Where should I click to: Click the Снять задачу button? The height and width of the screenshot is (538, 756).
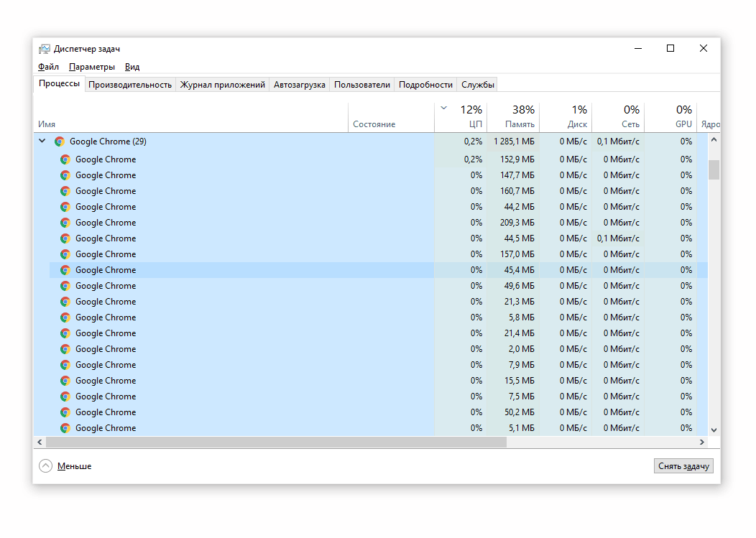683,466
